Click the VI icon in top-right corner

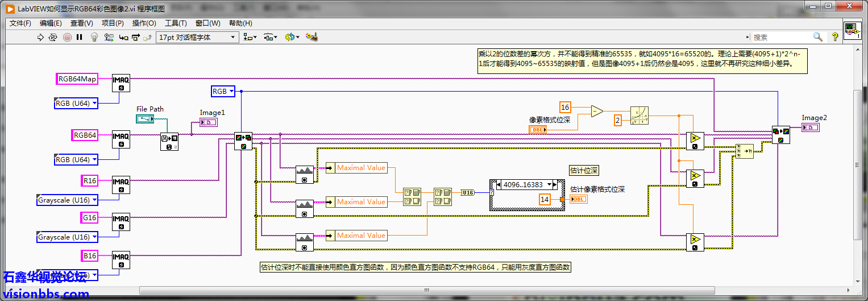point(854,30)
